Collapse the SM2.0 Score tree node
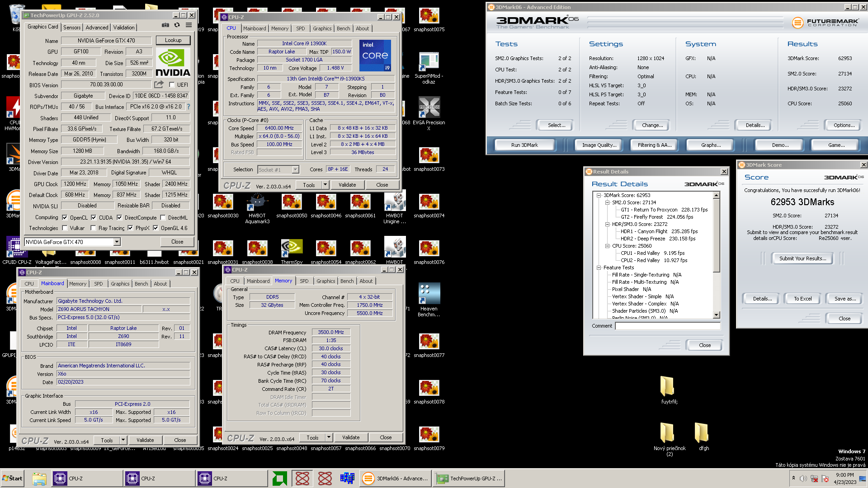 (x=608, y=202)
